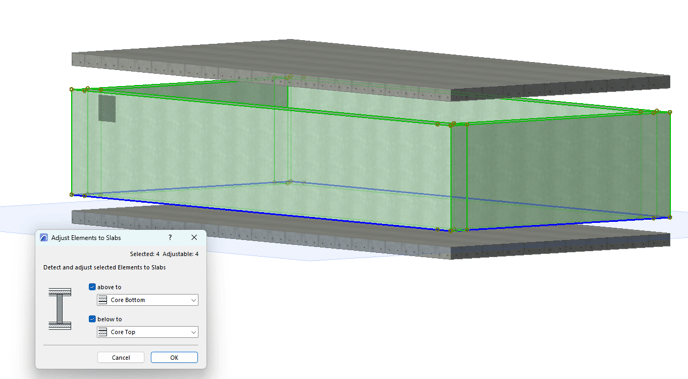Viewport: 688px width, 379px height.
Task: Click the Core Bottom slab layer icon
Action: tap(102, 300)
